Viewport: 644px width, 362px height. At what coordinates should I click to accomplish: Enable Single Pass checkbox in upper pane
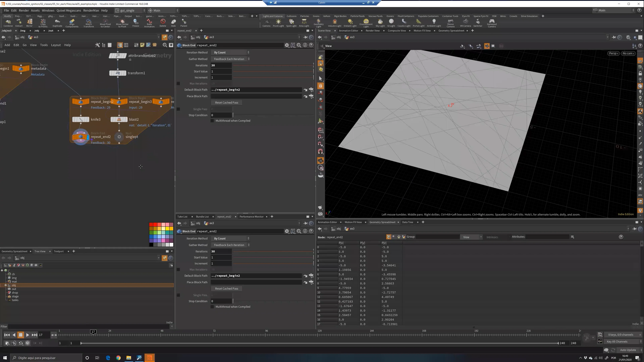point(178,109)
